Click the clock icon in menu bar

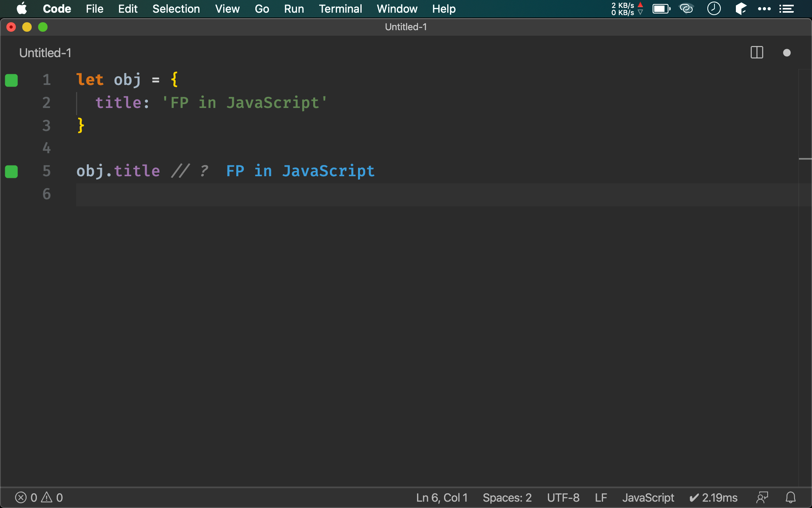[x=714, y=9]
